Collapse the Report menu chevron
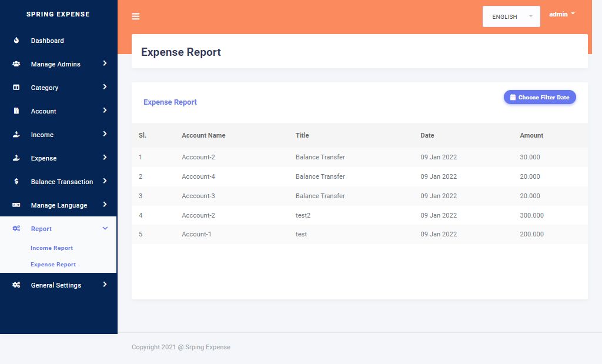Screen dimensions: 602x364 105,228
